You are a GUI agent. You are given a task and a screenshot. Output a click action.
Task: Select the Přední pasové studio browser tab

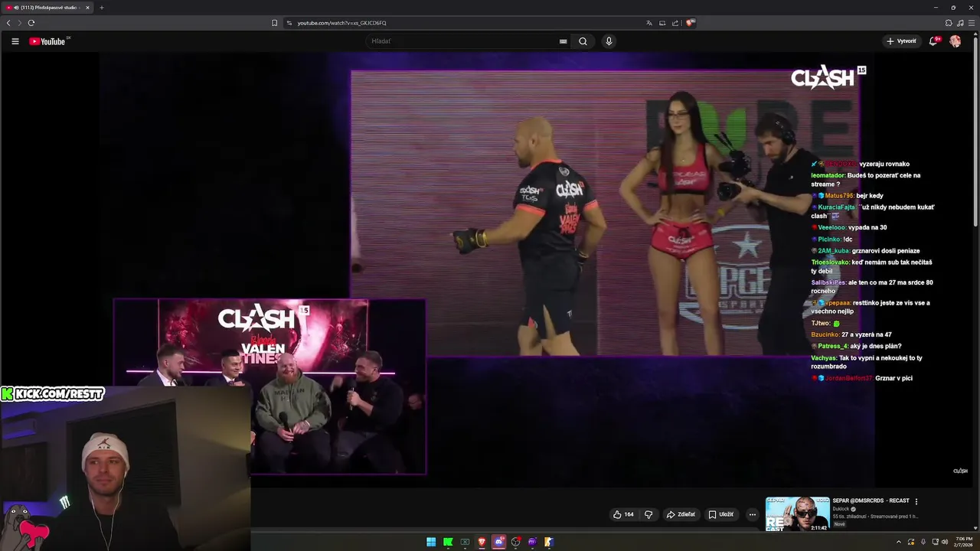(x=47, y=8)
